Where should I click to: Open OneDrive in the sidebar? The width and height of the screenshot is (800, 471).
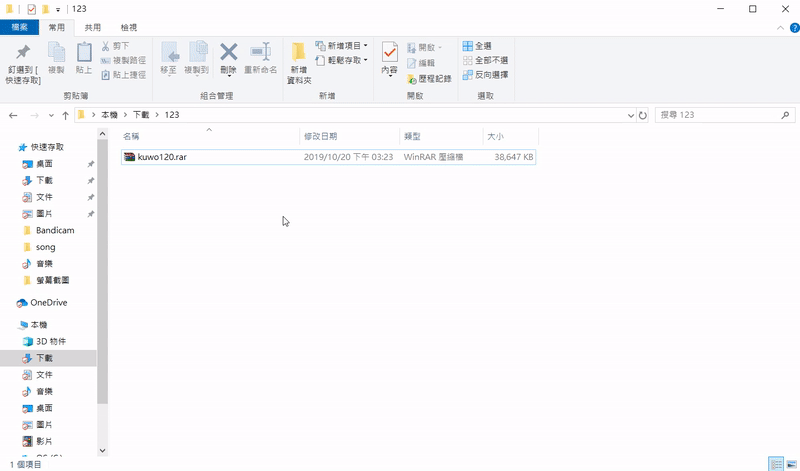pyautogui.click(x=48, y=303)
